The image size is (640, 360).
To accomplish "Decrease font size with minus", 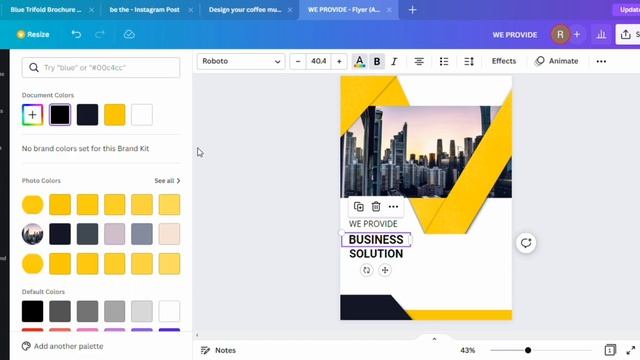I will 298,62.
